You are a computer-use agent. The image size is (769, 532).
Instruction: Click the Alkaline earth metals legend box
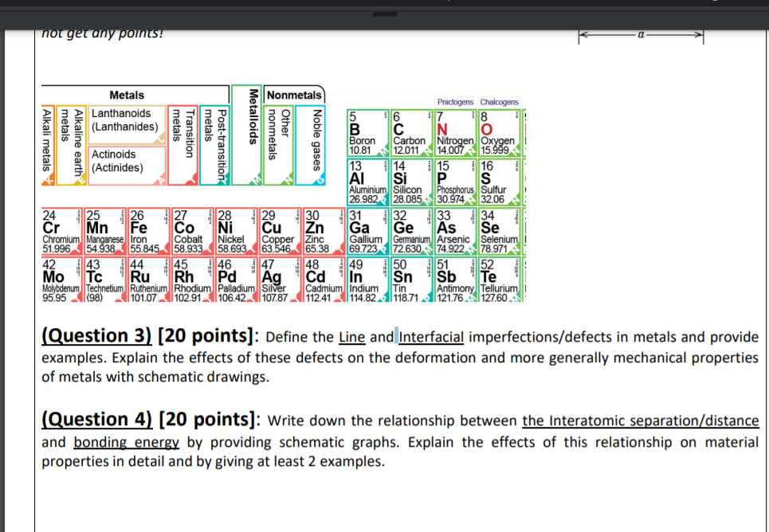(71, 145)
